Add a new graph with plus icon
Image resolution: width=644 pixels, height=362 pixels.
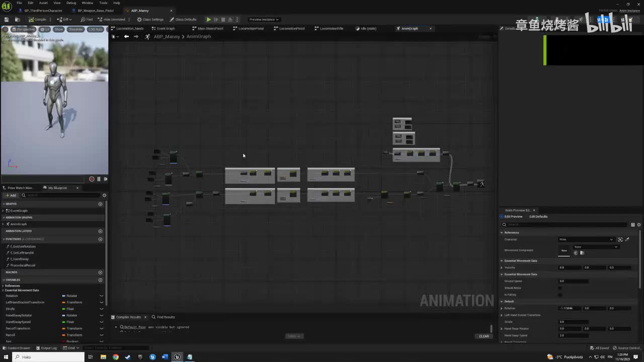point(100,204)
